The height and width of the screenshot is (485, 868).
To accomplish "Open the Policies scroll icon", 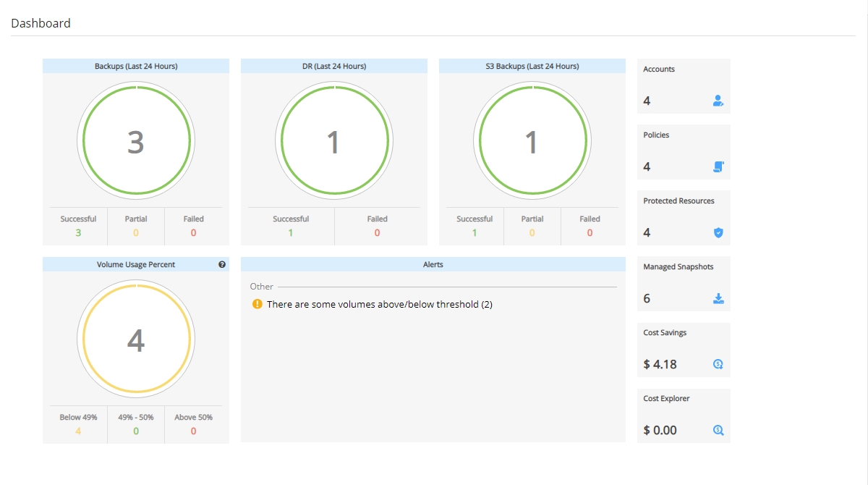I will (x=718, y=167).
